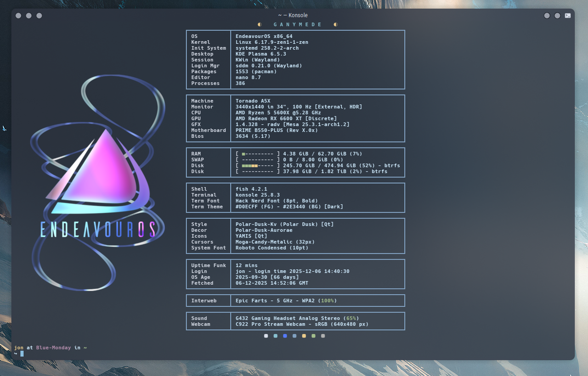Screen dimensions: 588x376
Task: Click the GANYMEDE hostname header
Action: pos(298,24)
